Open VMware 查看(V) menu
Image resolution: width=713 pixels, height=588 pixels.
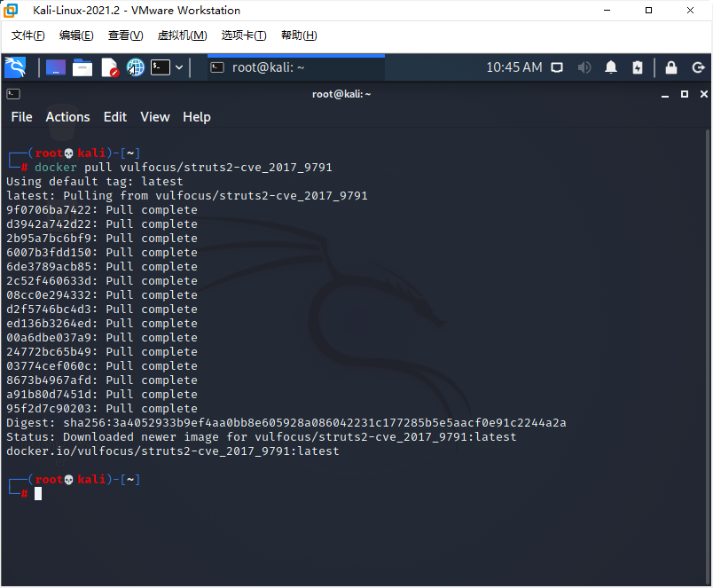click(126, 35)
